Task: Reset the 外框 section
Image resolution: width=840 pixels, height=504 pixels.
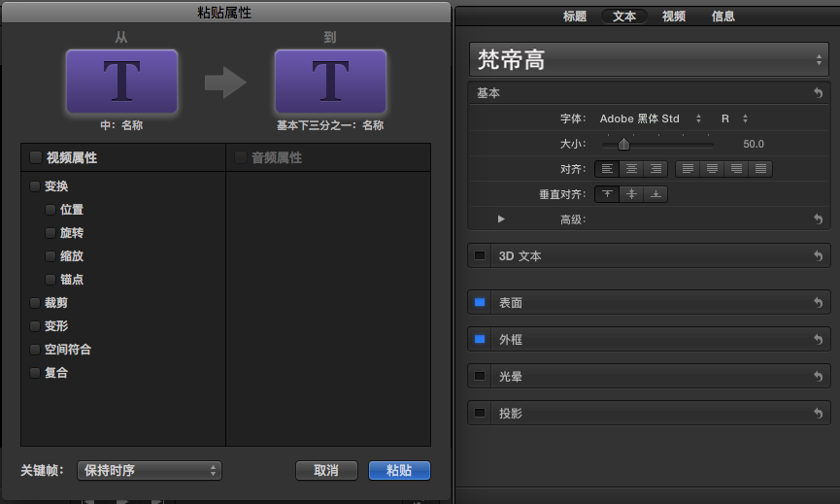Action: pos(818,339)
